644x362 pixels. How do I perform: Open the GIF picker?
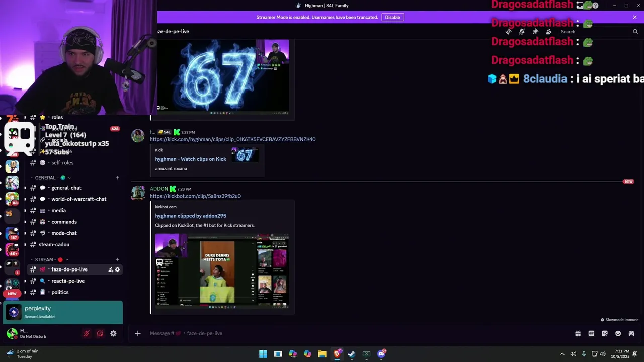[x=591, y=333]
